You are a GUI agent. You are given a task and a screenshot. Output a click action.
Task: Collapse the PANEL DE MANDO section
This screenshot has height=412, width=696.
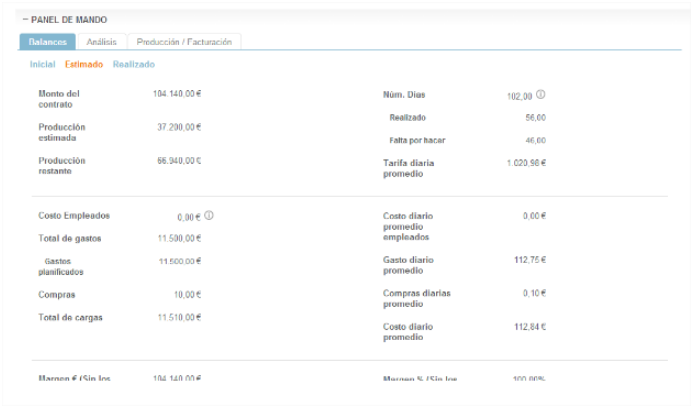[x=25, y=20]
